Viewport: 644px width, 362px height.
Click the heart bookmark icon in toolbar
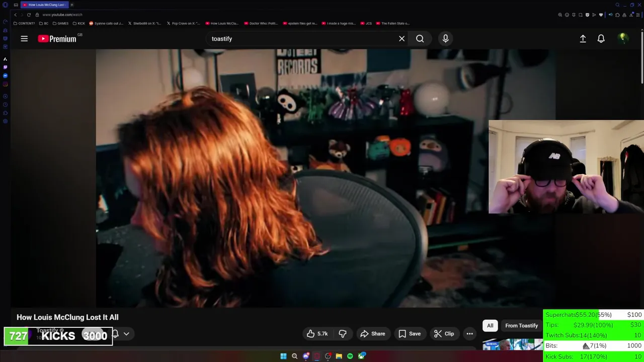pos(601,15)
